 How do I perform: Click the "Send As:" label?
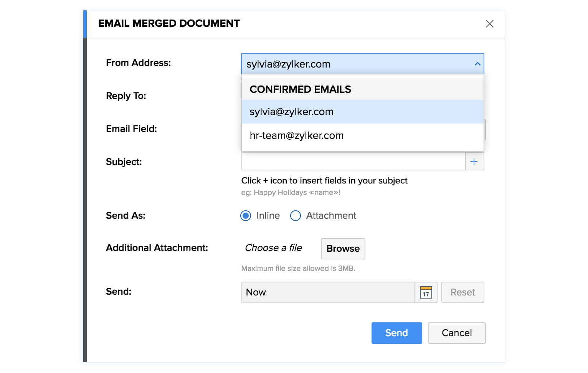coord(126,216)
